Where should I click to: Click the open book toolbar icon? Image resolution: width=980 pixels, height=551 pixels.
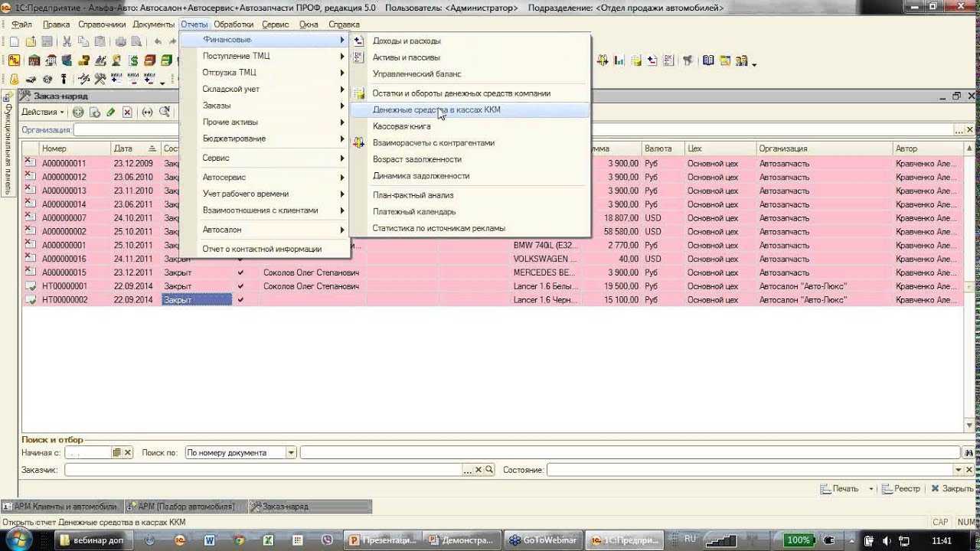(x=708, y=60)
